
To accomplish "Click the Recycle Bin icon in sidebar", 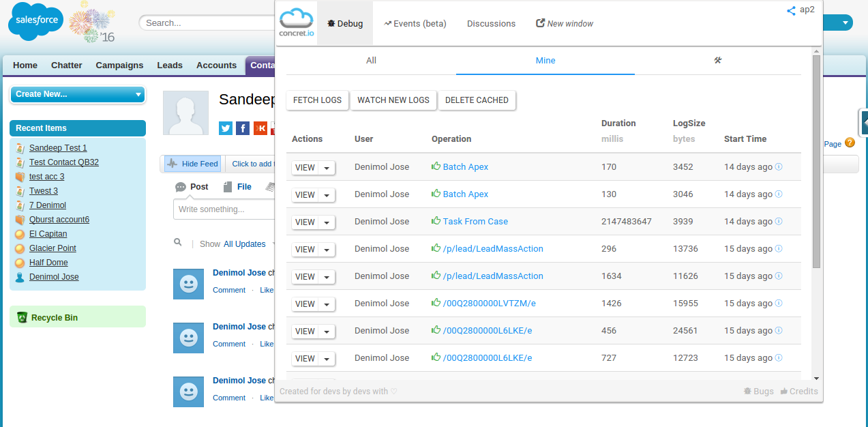I will [x=22, y=317].
